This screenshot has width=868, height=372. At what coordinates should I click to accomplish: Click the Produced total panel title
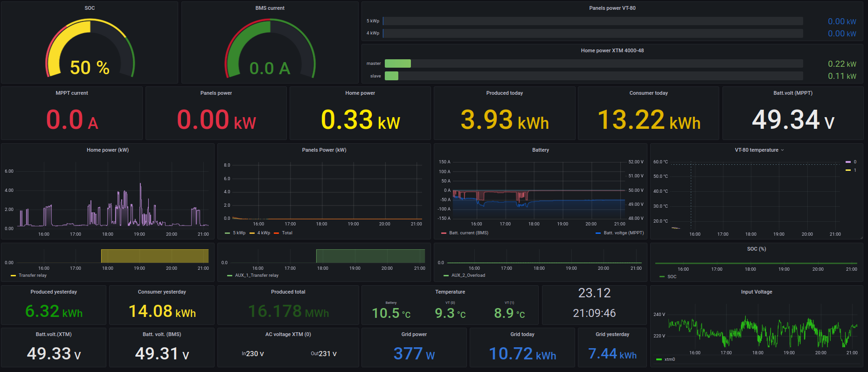pyautogui.click(x=288, y=292)
